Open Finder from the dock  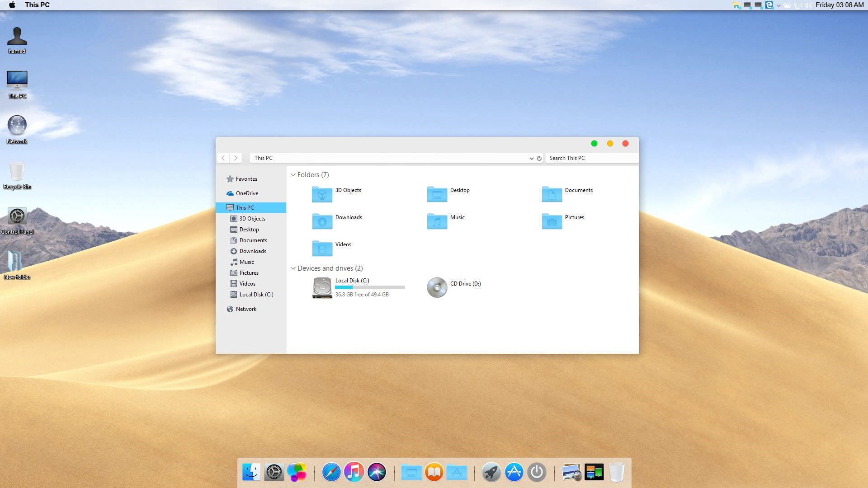point(251,472)
